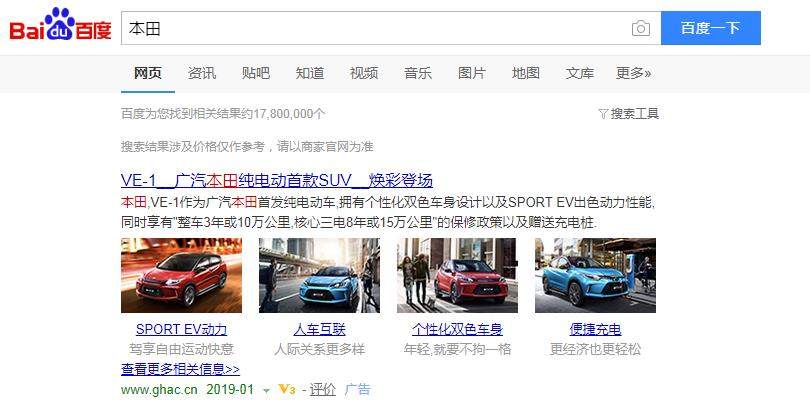The height and width of the screenshot is (414, 810).
Task: Expand 查看更多相关信息>> link
Action: coord(180,369)
